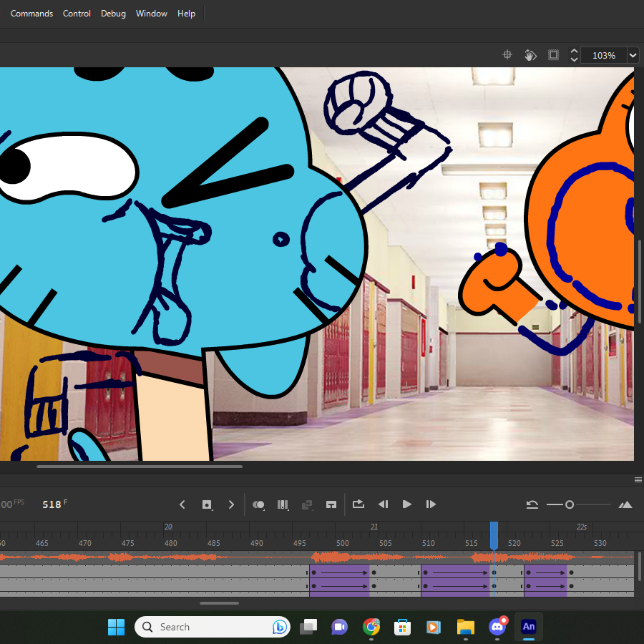This screenshot has width=644, height=644.
Task: Open Bing chat icon in search box
Action: [280, 627]
